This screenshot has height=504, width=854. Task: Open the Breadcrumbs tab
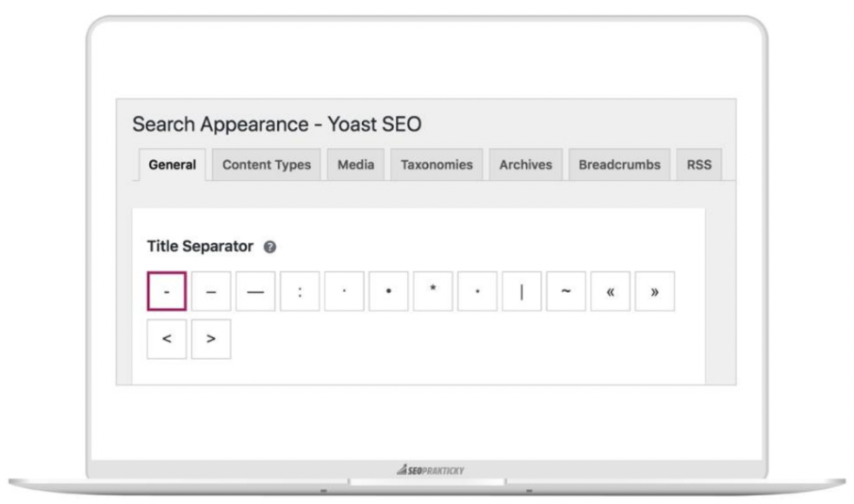(619, 164)
